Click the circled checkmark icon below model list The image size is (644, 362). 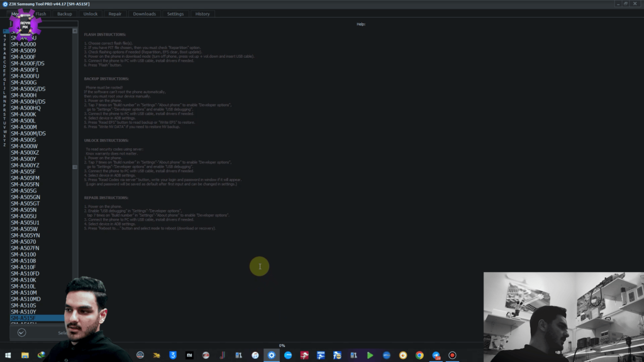click(x=22, y=333)
